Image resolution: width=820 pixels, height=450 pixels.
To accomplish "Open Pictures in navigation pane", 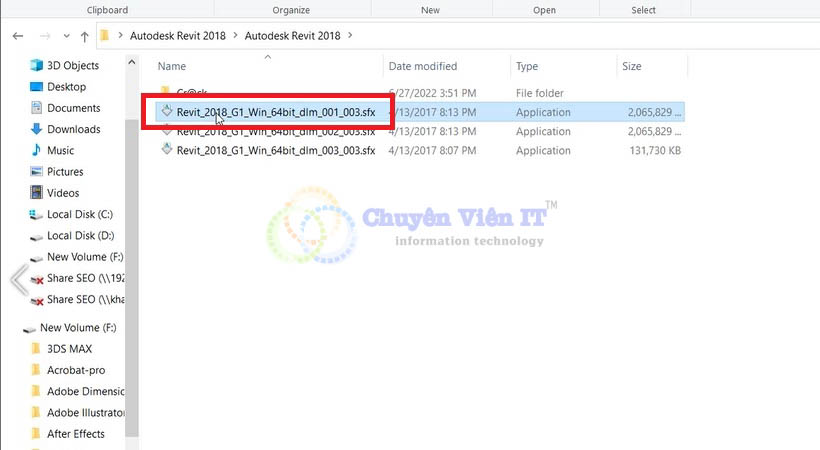I will click(x=65, y=172).
